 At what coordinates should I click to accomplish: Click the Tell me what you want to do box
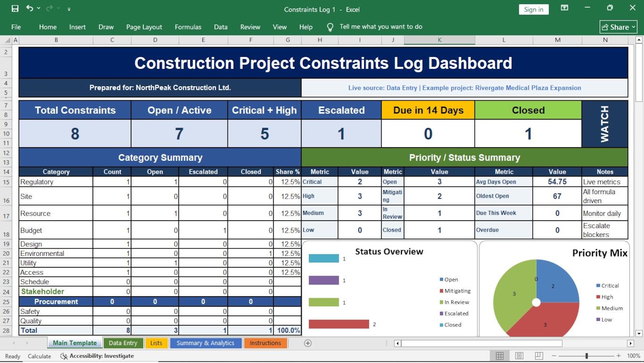coord(381,27)
